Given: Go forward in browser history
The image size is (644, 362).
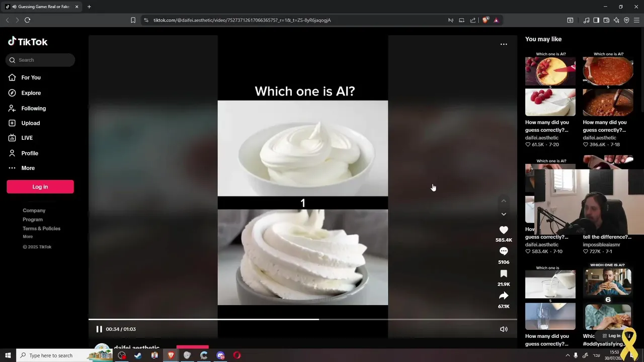Looking at the screenshot, I should click(17, 20).
